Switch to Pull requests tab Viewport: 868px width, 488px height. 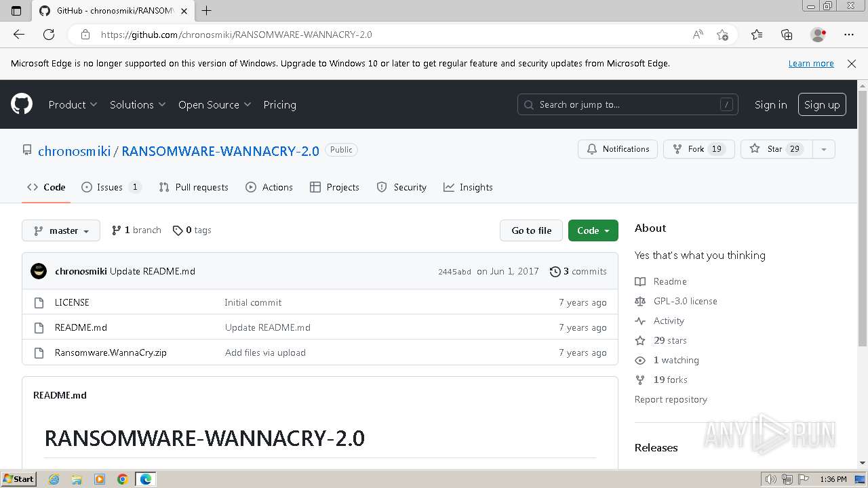point(193,187)
